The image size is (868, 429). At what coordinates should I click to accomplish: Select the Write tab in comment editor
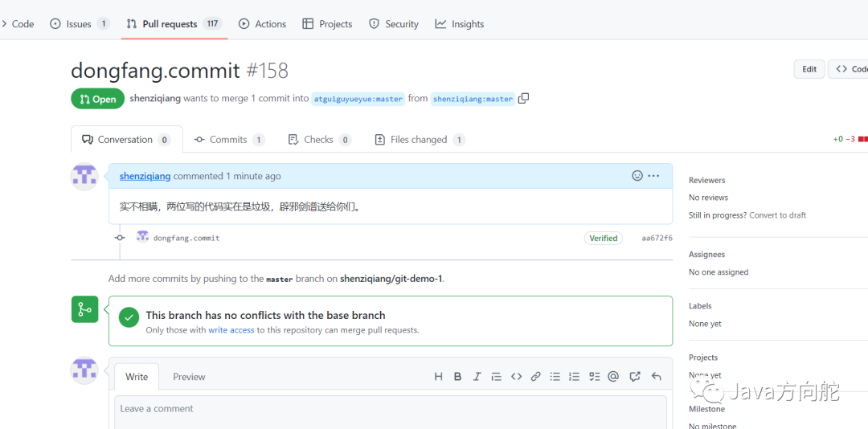137,377
